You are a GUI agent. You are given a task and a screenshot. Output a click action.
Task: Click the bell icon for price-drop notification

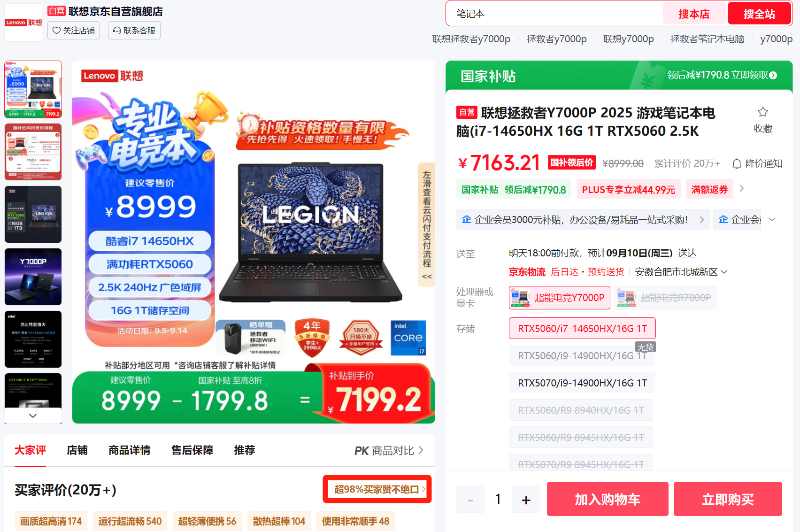tap(737, 163)
